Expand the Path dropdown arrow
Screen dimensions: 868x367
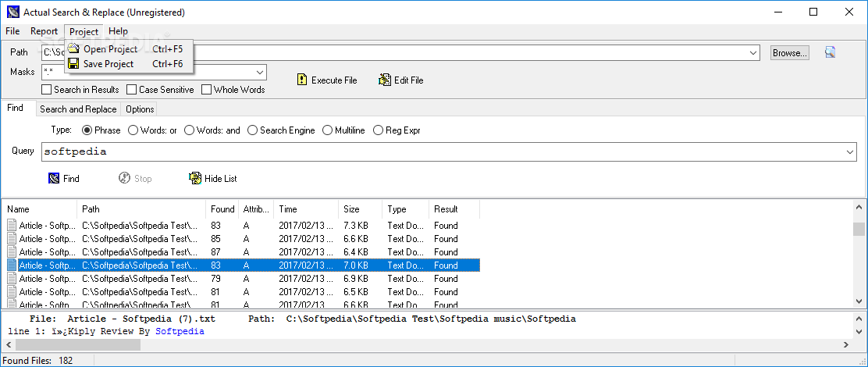(753, 52)
